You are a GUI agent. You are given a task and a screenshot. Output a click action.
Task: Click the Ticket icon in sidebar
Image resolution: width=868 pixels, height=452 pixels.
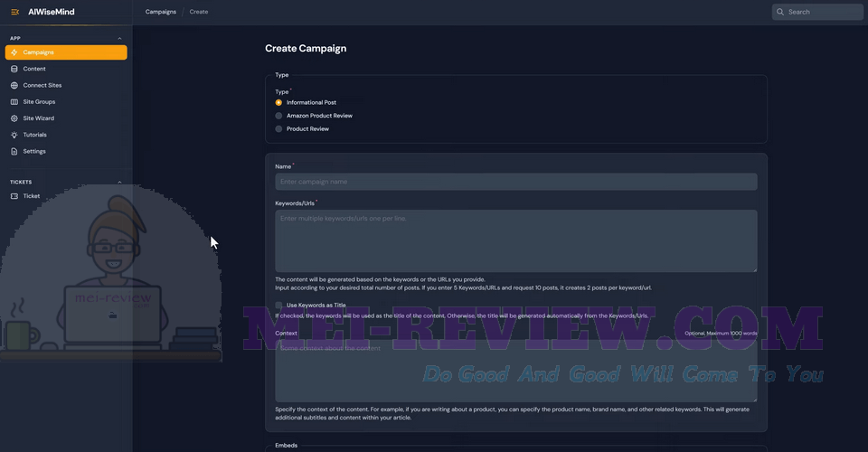[x=14, y=196]
